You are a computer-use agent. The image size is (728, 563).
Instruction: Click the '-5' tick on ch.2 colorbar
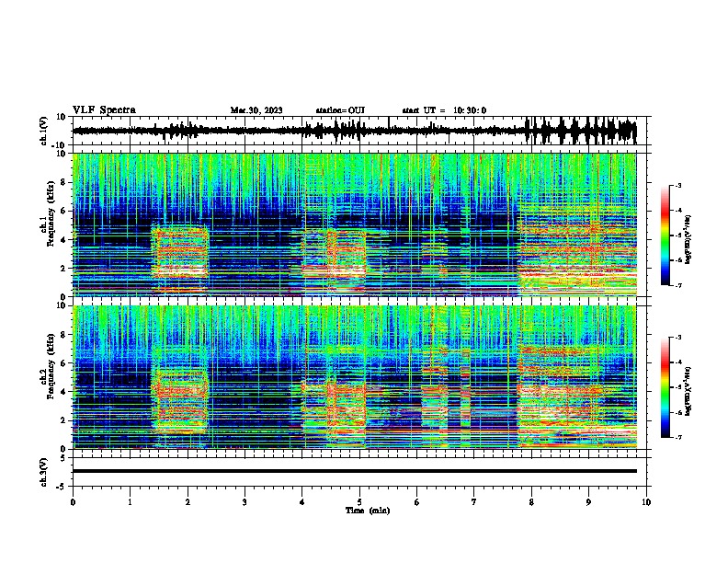tap(678, 387)
